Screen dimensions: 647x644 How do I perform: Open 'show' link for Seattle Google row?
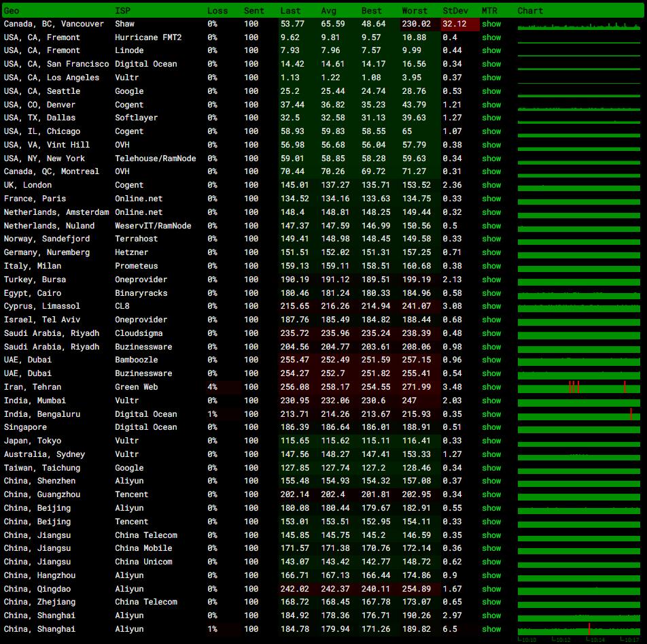point(491,91)
